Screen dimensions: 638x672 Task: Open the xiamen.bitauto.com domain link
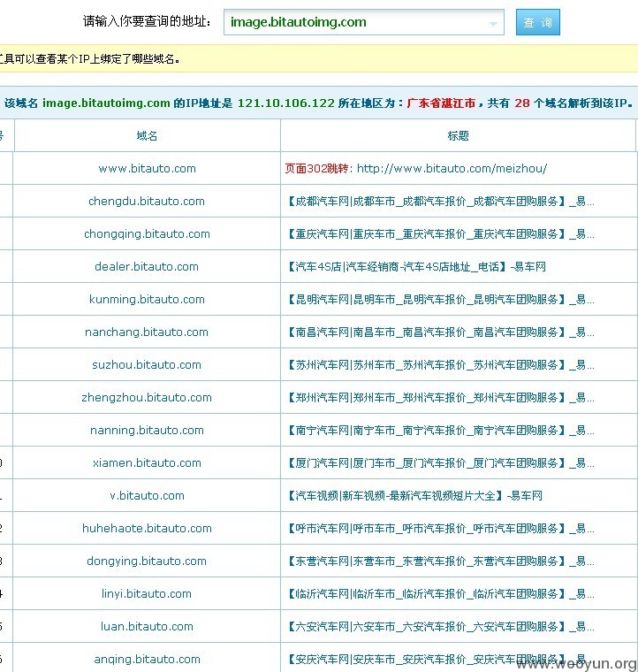[147, 462]
